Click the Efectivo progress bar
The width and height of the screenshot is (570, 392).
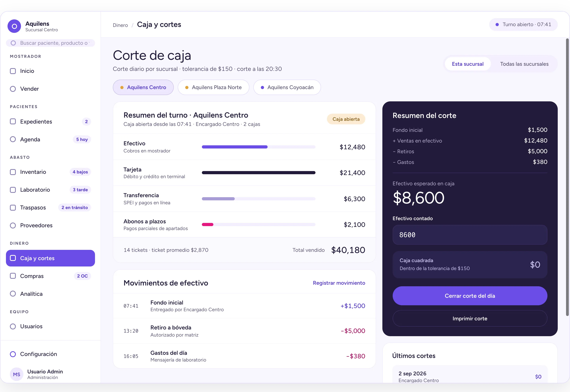(258, 147)
